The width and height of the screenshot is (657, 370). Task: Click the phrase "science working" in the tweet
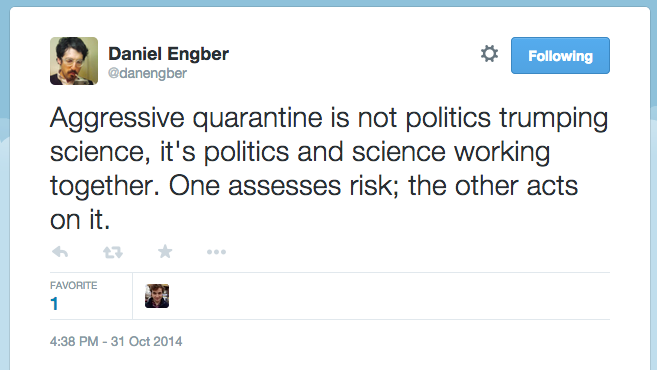coord(451,152)
